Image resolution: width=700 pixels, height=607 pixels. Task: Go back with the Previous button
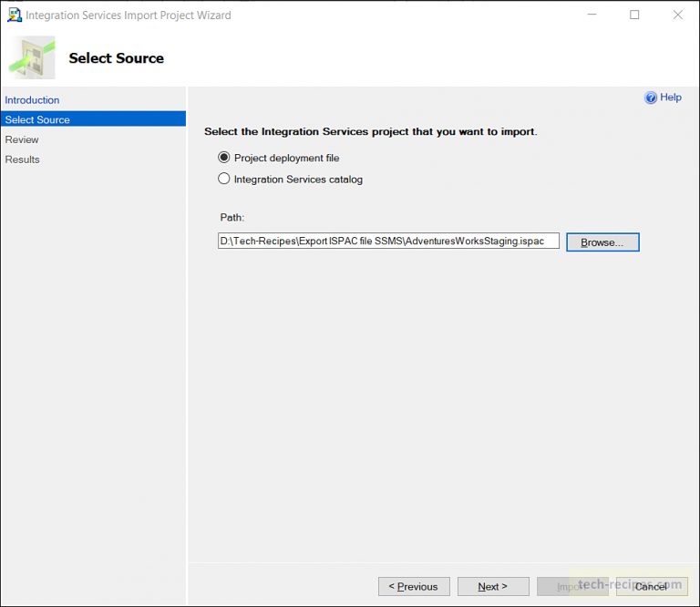[414, 586]
